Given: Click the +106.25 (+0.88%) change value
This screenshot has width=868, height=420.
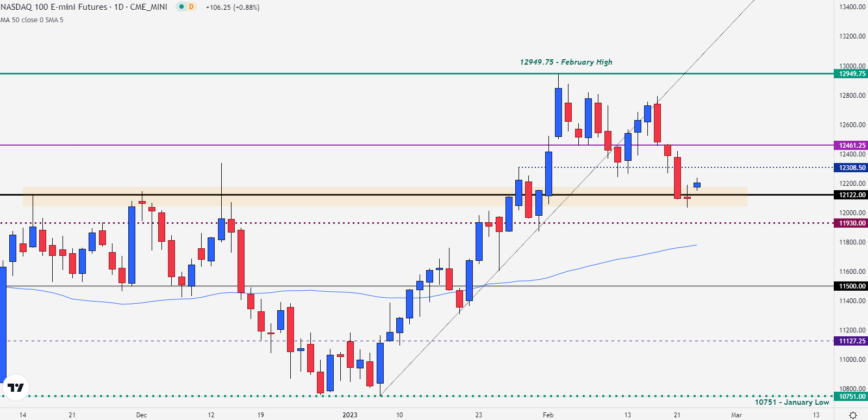Looking at the screenshot, I should pyautogui.click(x=233, y=8).
